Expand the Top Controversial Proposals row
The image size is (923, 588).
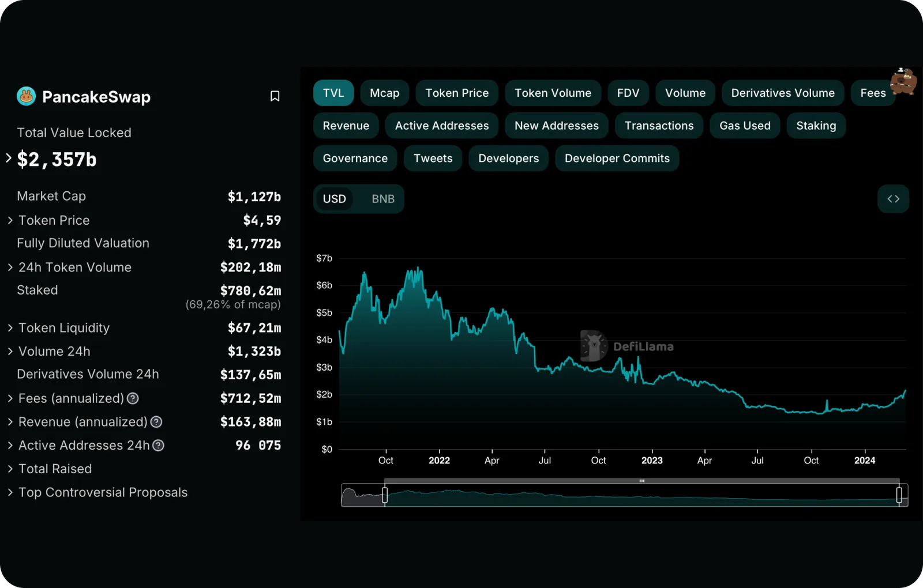10,493
